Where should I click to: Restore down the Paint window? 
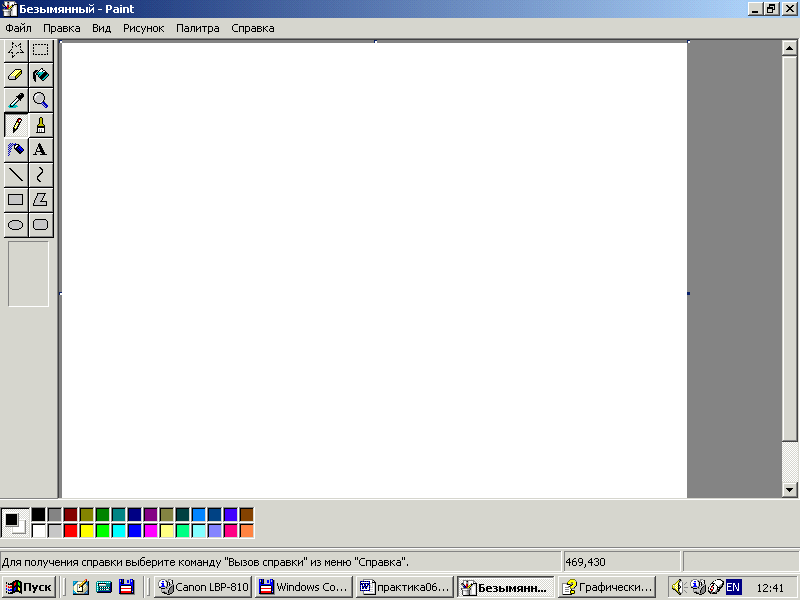[771, 9]
